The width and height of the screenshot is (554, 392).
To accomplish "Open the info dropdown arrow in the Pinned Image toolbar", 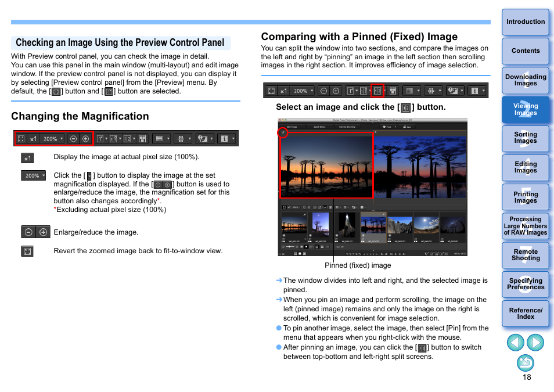I will tap(483, 91).
